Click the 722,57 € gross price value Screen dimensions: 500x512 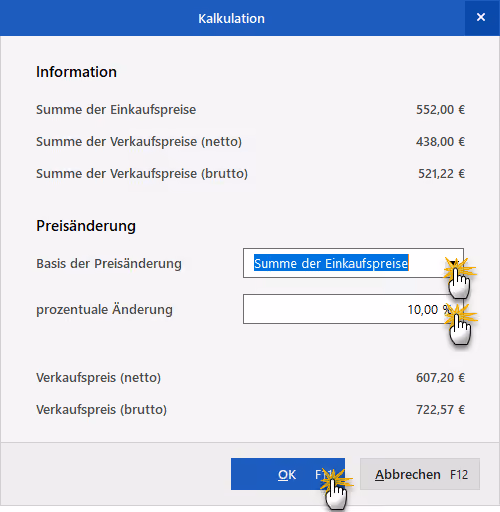440,410
